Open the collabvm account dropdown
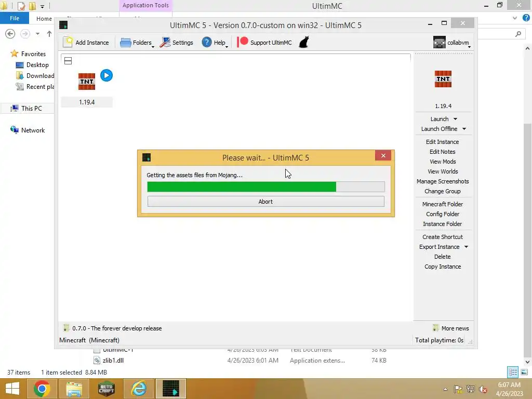 coord(453,43)
